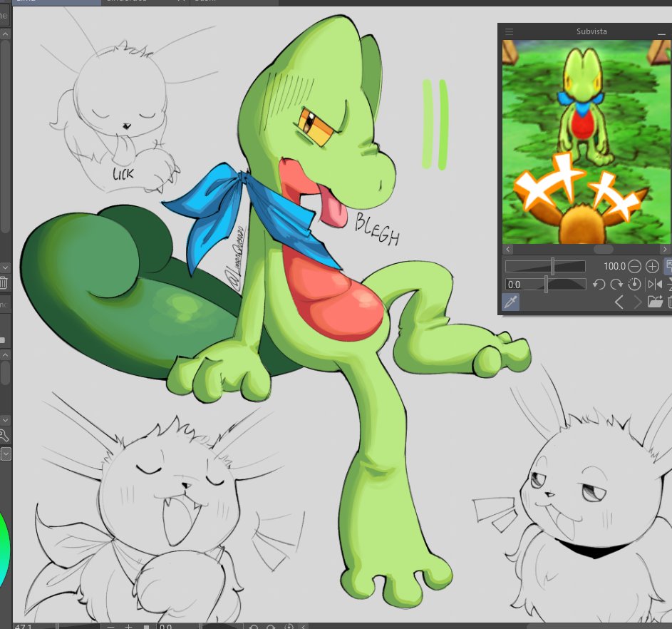Viewport: 672px width, 629px height.
Task: Click the Subvista zoom slider handle
Action: pyautogui.click(x=553, y=266)
